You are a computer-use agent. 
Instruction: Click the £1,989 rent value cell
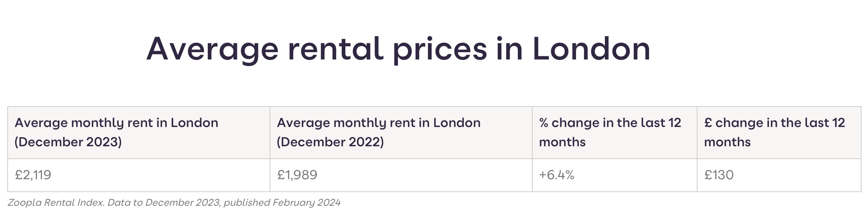(297, 175)
